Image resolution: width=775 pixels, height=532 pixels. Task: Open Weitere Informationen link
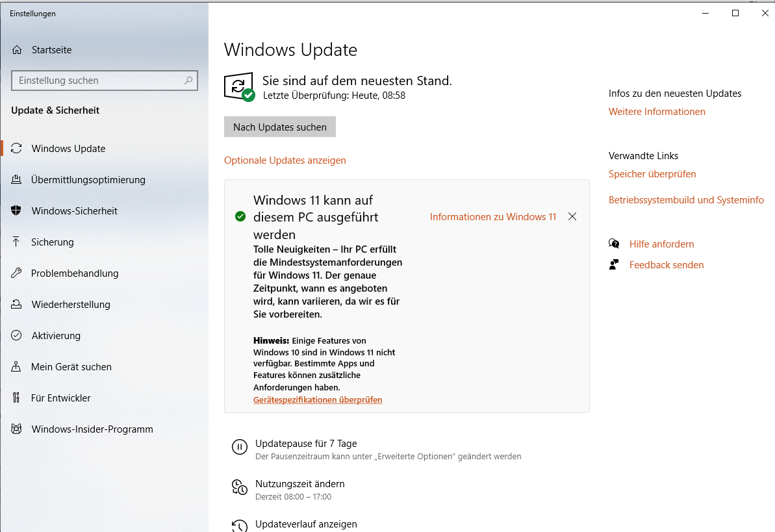(657, 111)
